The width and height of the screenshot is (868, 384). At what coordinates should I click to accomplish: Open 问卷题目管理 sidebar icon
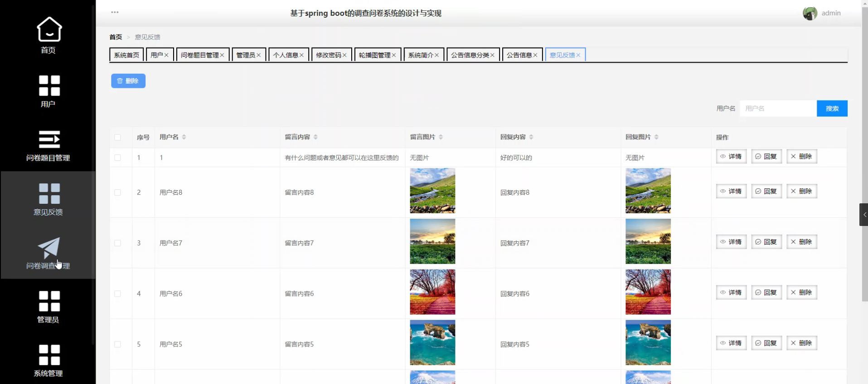(49, 139)
